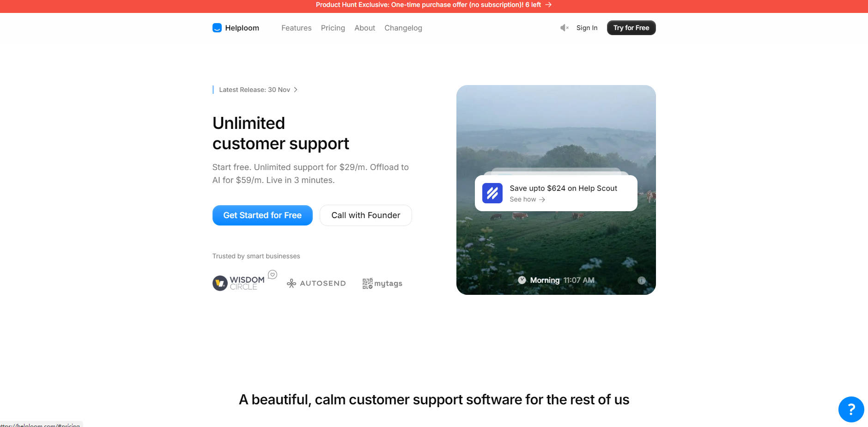The height and width of the screenshot is (427, 868).
Task: Click the mytags logo
Action: pyautogui.click(x=382, y=283)
